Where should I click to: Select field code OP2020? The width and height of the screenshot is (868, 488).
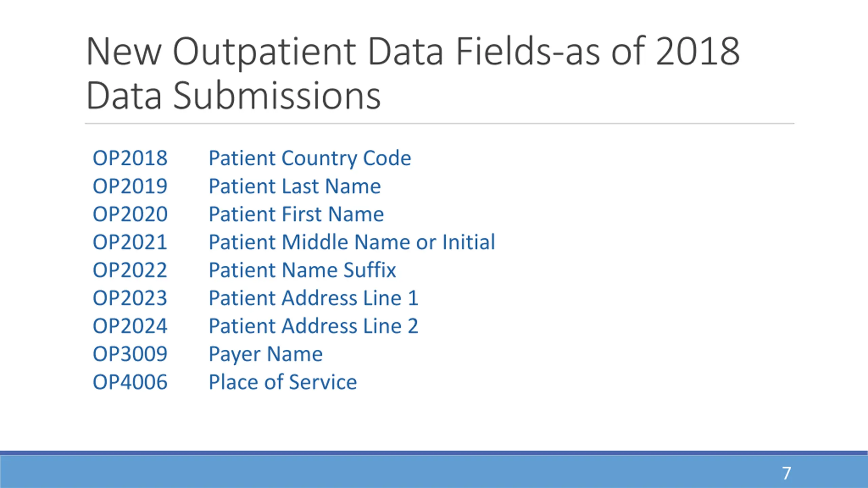coord(130,215)
